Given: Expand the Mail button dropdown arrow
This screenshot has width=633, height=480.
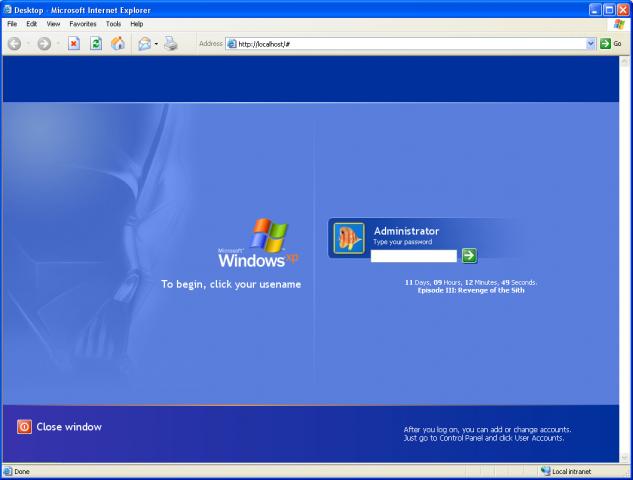Looking at the screenshot, I should pyautogui.click(x=156, y=44).
